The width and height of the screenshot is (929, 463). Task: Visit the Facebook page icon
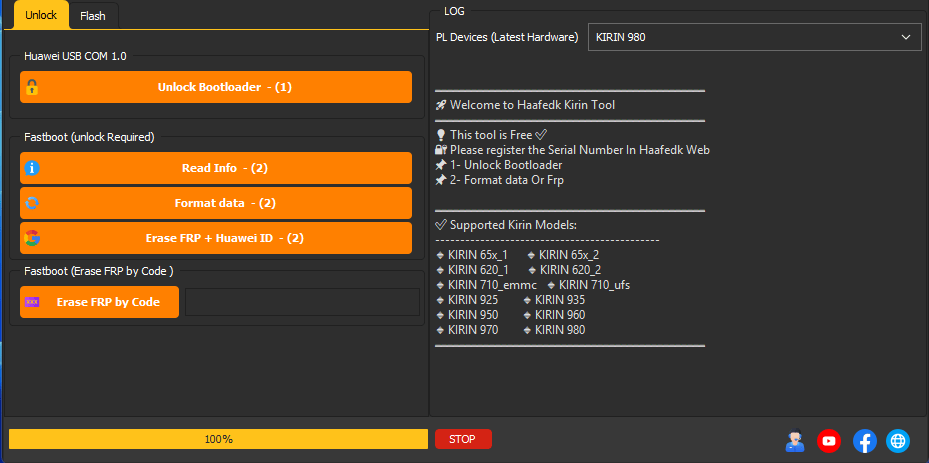pos(864,440)
